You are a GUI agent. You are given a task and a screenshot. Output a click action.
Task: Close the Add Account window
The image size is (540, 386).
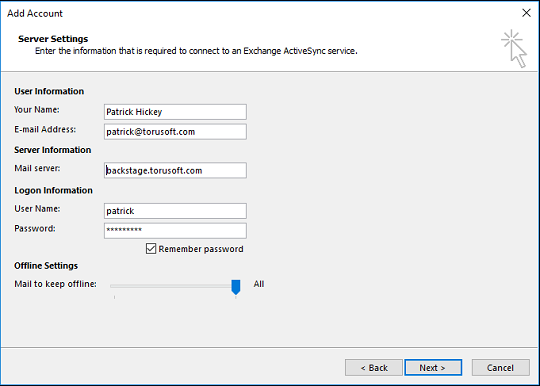point(526,13)
